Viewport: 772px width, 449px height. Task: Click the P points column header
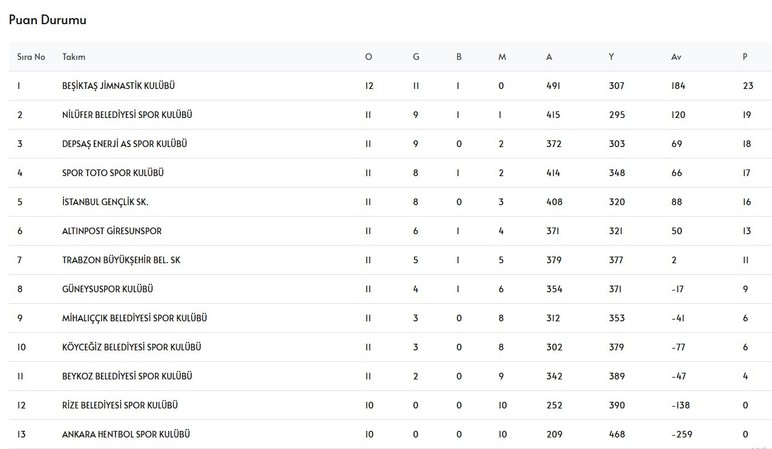pyautogui.click(x=745, y=57)
